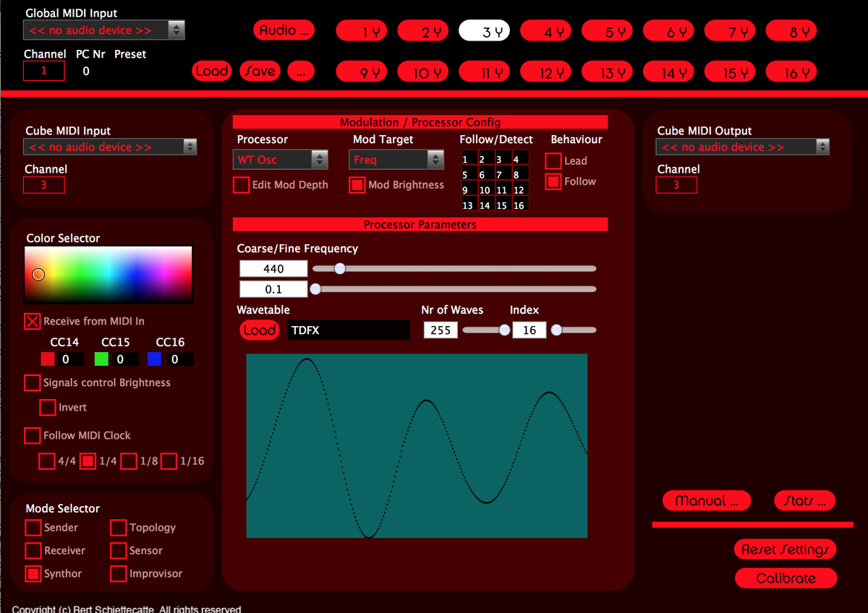
Task: Select cube preset button 1
Action: click(362, 30)
